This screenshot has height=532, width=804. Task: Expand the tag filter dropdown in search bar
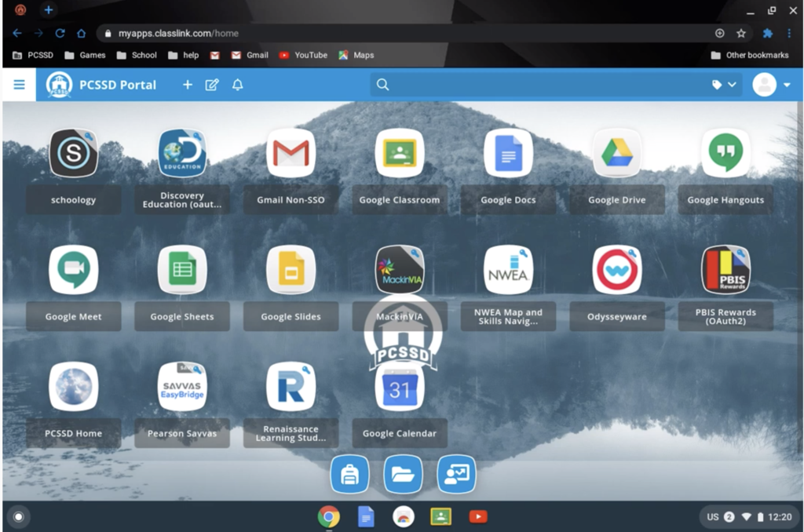click(x=724, y=85)
